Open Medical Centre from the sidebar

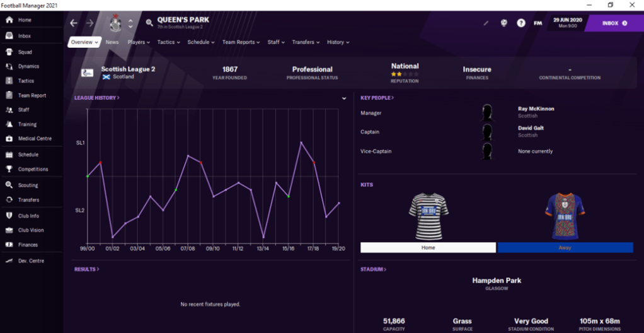35,139
